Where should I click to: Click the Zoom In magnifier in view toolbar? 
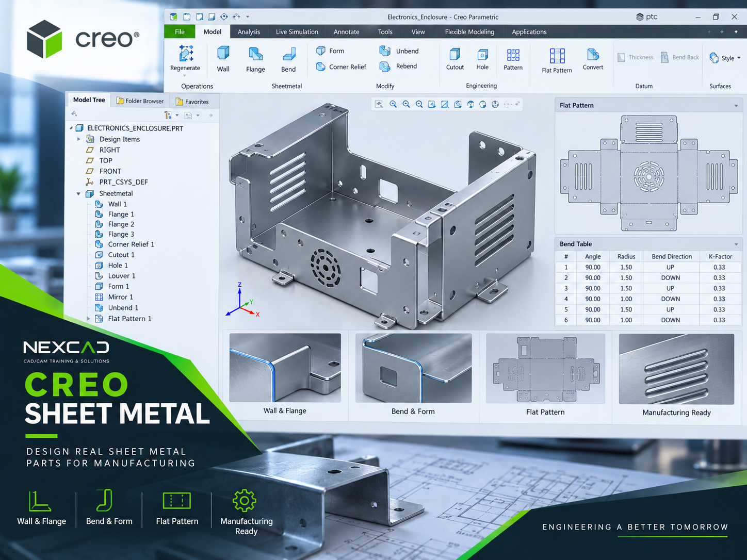tap(393, 104)
